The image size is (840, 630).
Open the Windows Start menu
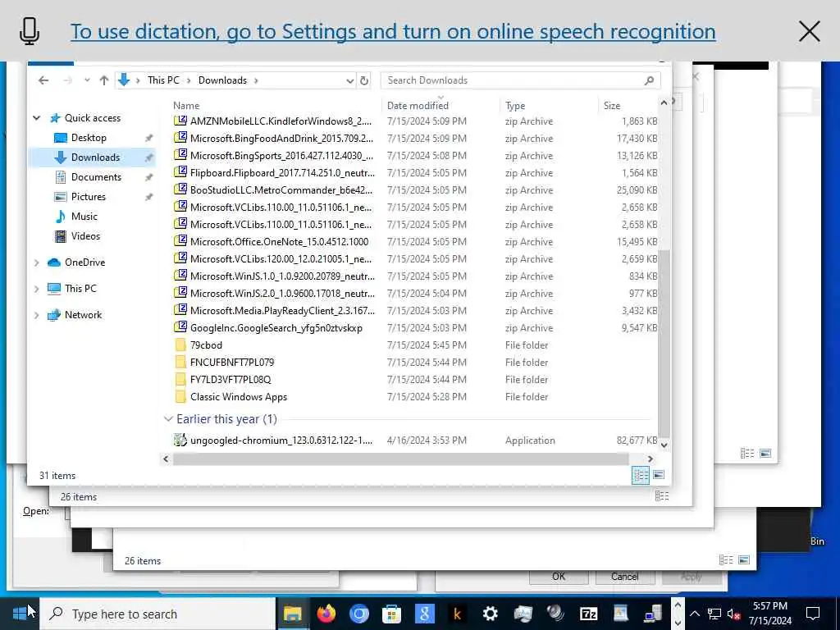20,614
